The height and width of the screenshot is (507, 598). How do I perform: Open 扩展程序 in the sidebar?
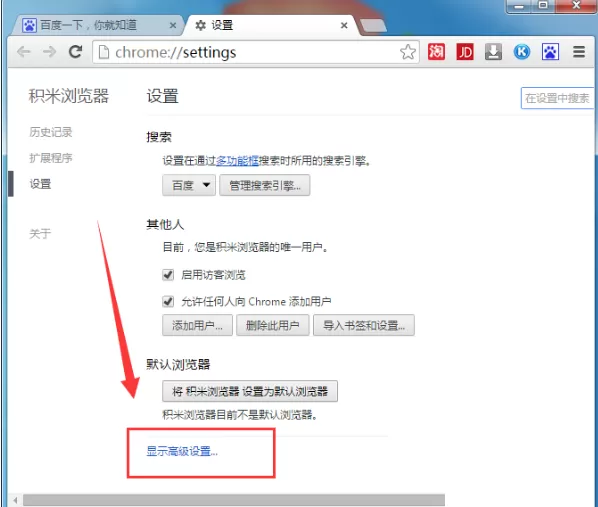coord(51,158)
